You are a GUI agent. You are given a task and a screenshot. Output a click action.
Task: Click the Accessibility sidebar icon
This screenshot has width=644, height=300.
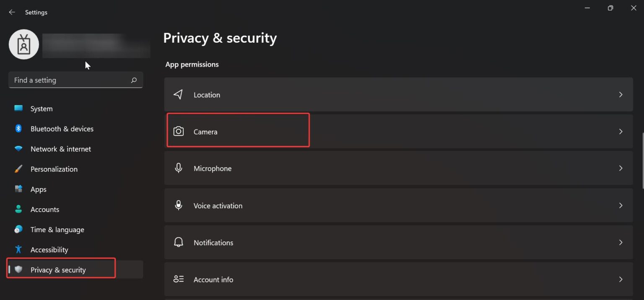click(18, 249)
